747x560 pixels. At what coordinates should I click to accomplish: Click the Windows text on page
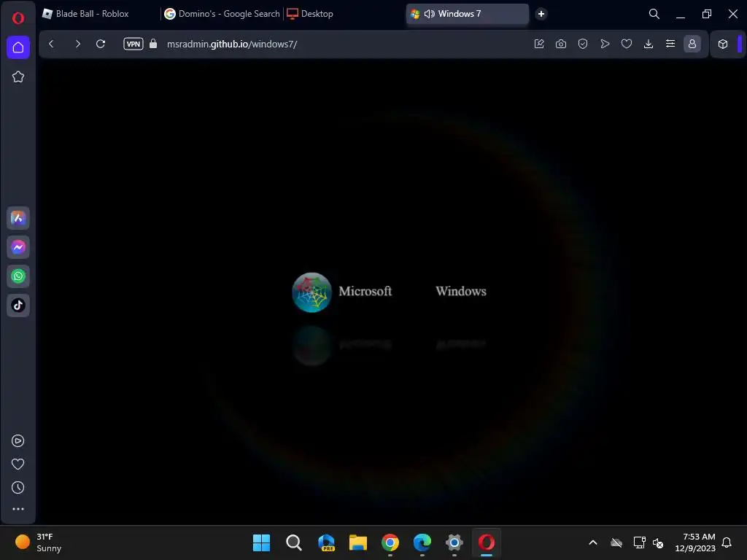click(x=461, y=291)
